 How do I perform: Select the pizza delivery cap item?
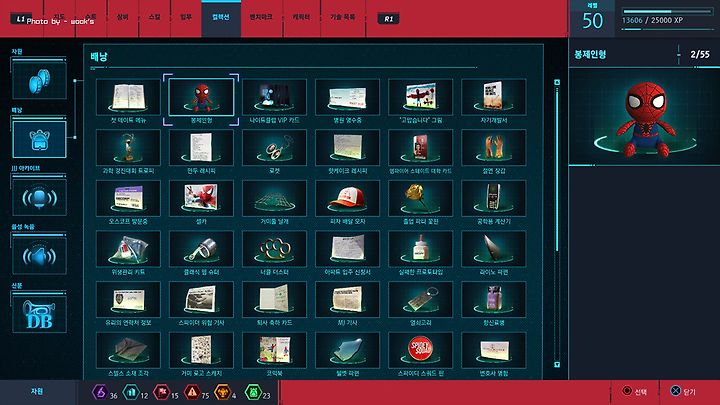coord(348,198)
